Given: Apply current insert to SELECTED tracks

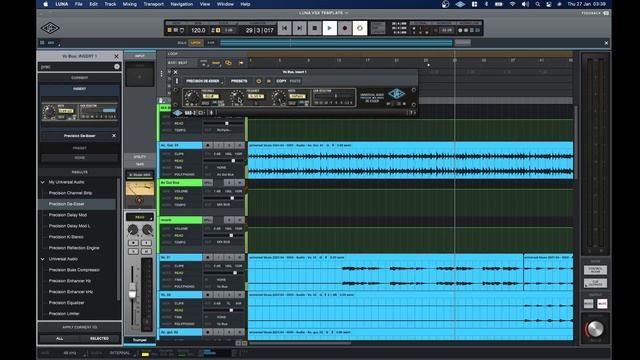Looking at the screenshot, I should (99, 338).
